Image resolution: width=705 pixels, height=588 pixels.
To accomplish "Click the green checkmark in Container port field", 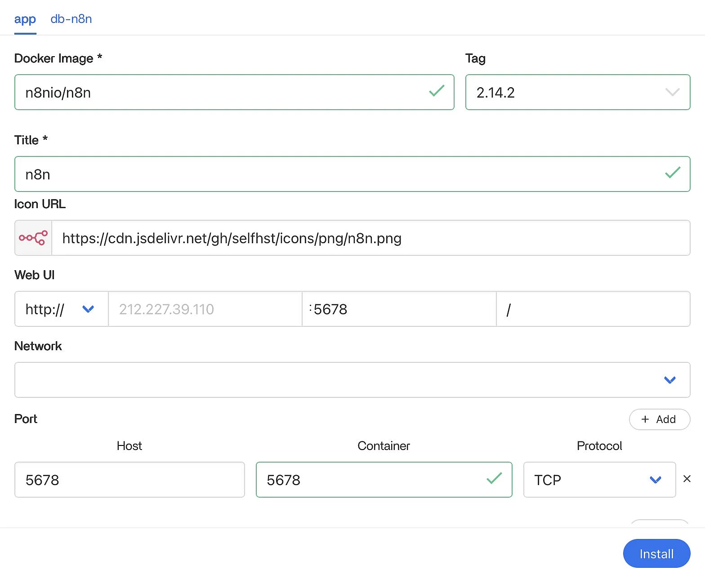I will [495, 478].
